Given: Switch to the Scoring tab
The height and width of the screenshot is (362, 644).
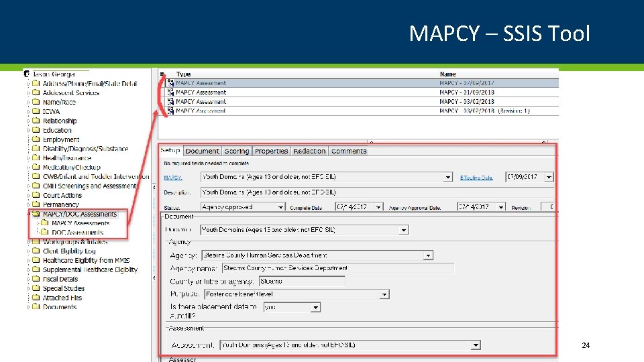Looking at the screenshot, I should click(x=237, y=151).
